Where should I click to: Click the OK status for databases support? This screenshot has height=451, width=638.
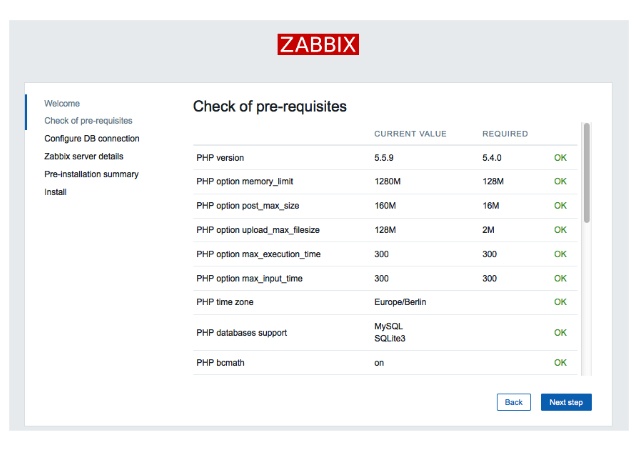560,333
